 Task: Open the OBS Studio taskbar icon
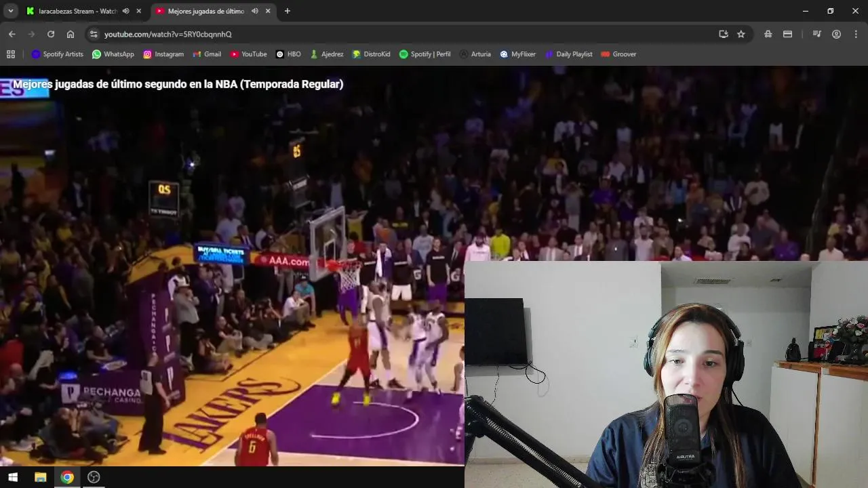click(x=94, y=477)
